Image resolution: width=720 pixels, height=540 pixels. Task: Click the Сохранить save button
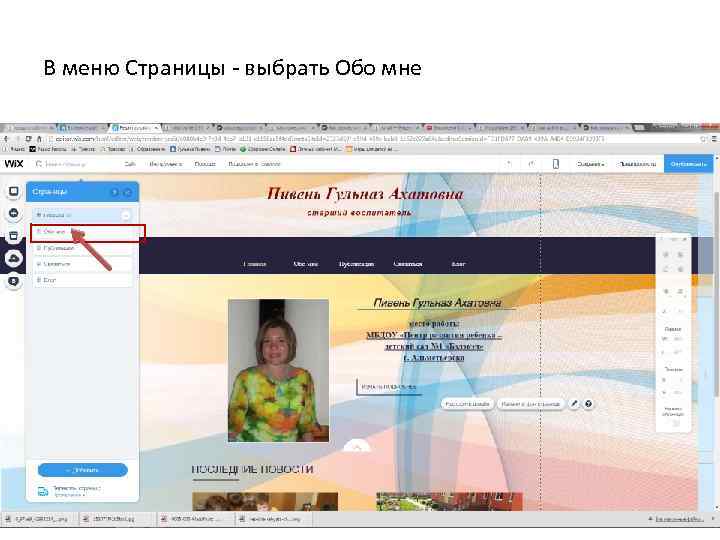point(591,164)
